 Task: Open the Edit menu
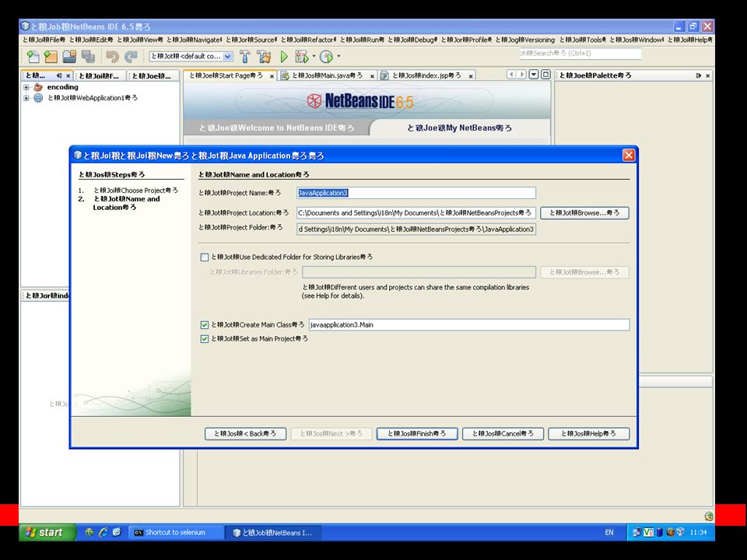(91, 40)
